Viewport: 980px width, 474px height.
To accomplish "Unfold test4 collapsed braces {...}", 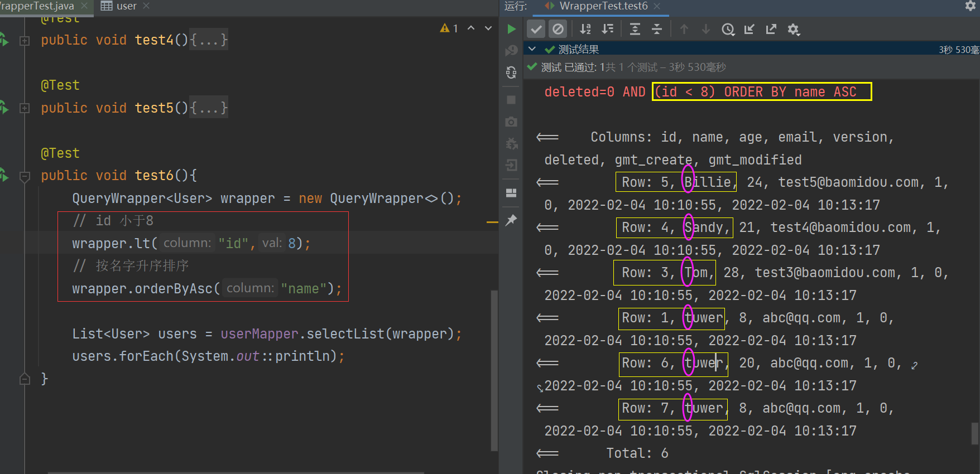I will click(x=209, y=40).
